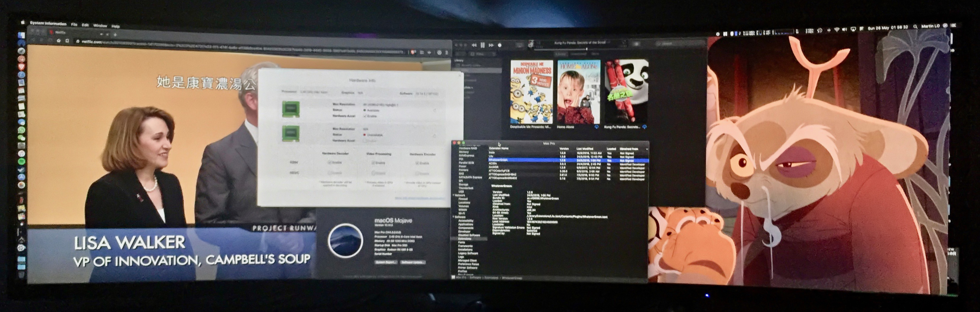980x312 pixels.
Task: Select Extensions in System Information sidebar
Action: (x=469, y=239)
